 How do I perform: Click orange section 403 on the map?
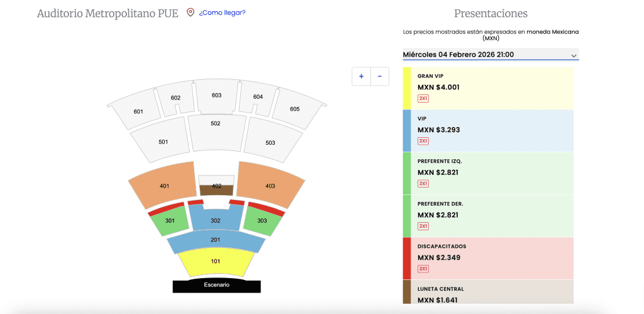[x=270, y=185]
